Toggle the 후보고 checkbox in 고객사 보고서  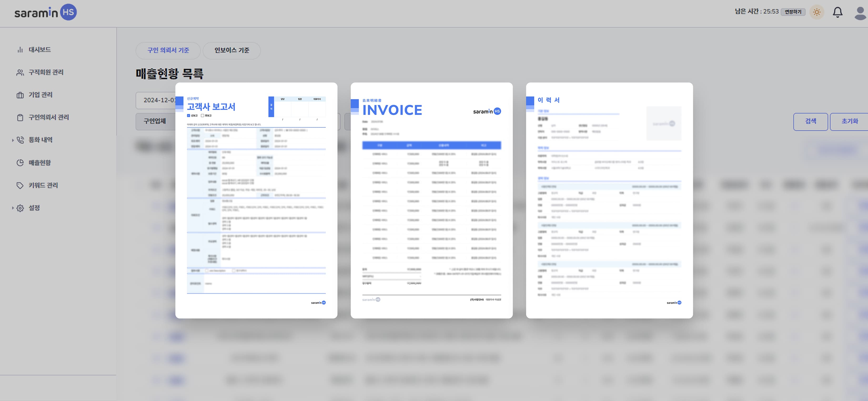[203, 116]
